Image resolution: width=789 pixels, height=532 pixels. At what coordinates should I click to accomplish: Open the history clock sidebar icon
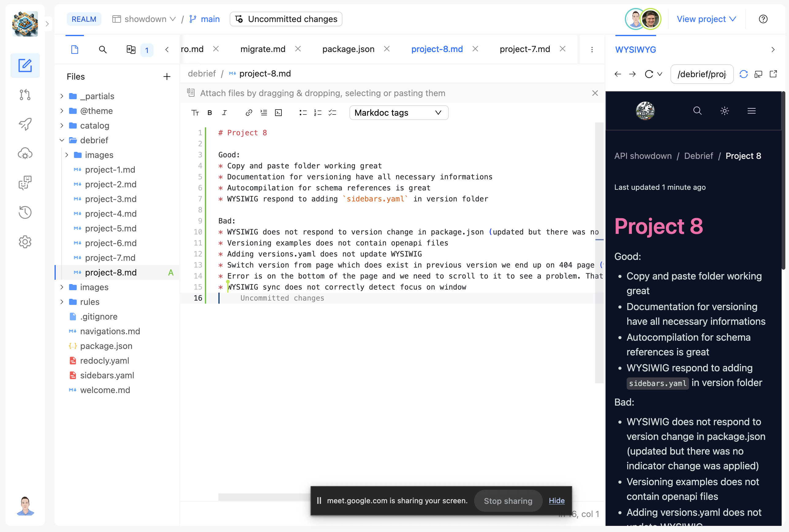[25, 212]
